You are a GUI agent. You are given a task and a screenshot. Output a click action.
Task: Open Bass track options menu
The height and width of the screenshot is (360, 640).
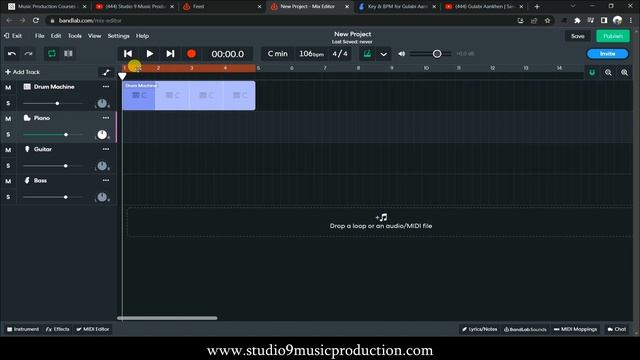coord(106,180)
